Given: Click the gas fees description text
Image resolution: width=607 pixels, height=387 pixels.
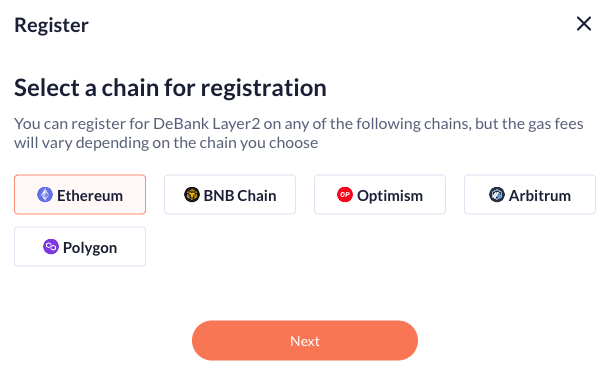Looking at the screenshot, I should pos(299,133).
